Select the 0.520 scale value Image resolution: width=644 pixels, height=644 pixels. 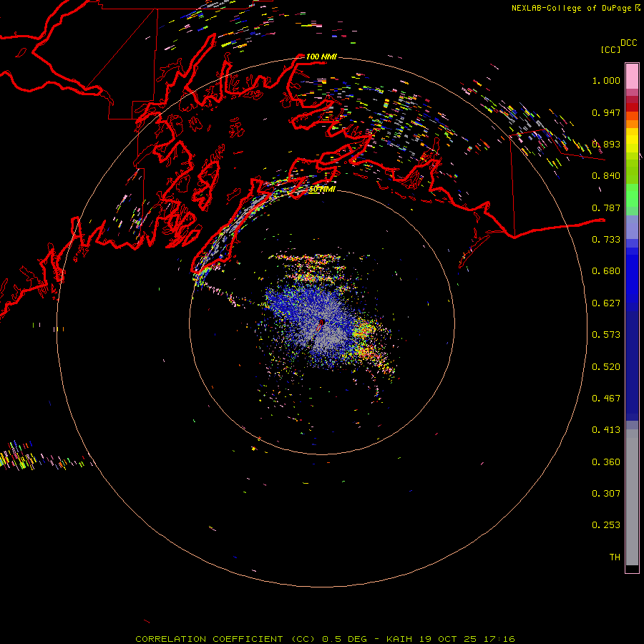click(x=606, y=367)
